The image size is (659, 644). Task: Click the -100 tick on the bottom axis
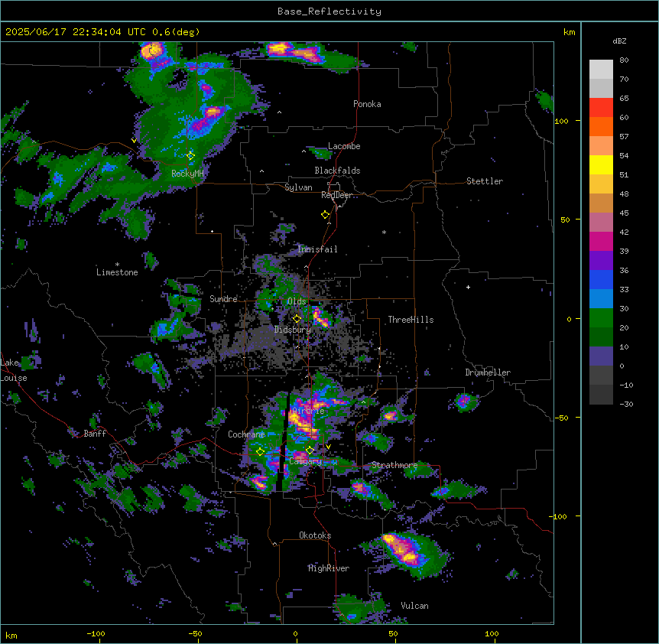[x=96, y=633]
